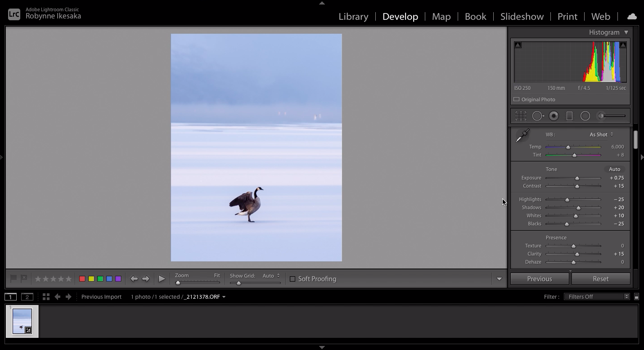Select the Radial Filter tool

tap(585, 116)
